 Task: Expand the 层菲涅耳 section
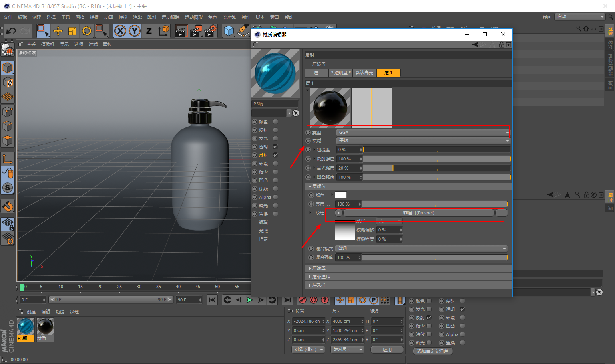[x=408, y=277]
